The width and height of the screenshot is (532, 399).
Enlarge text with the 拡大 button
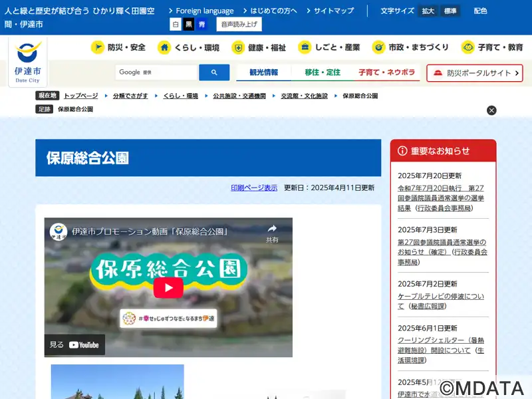[428, 11]
